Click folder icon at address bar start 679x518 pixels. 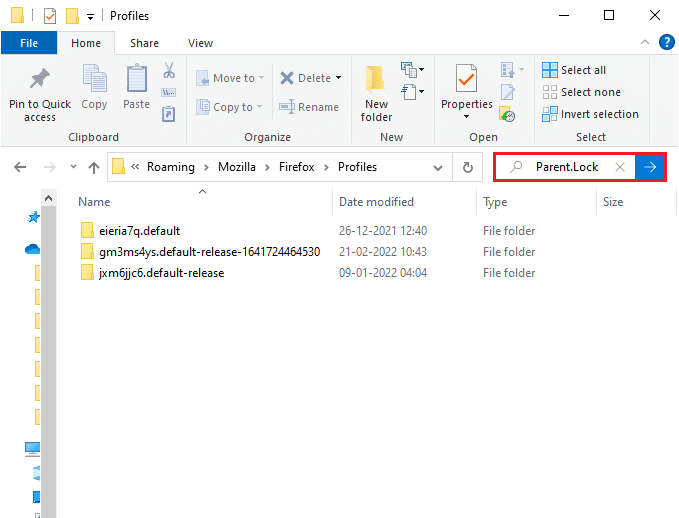coord(118,167)
